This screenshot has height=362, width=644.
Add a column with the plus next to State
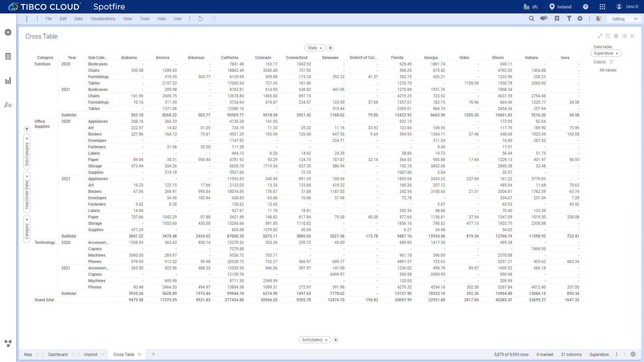[x=330, y=48]
